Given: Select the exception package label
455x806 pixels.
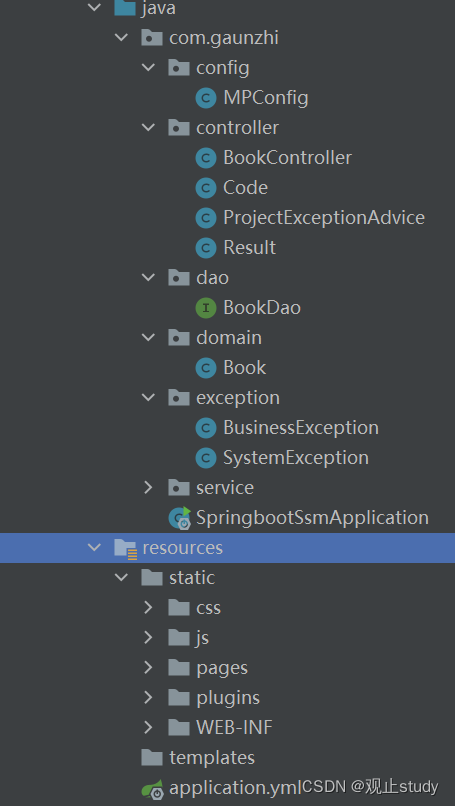Looking at the screenshot, I should click(x=238, y=398).
